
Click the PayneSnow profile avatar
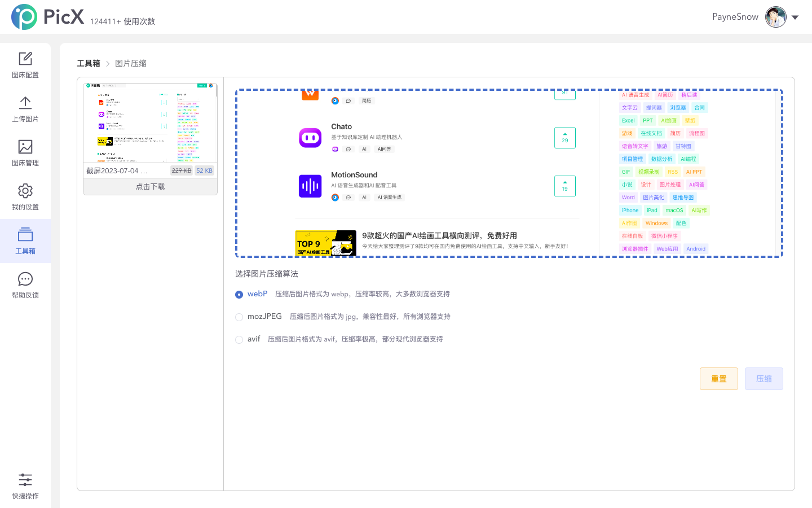tap(776, 17)
